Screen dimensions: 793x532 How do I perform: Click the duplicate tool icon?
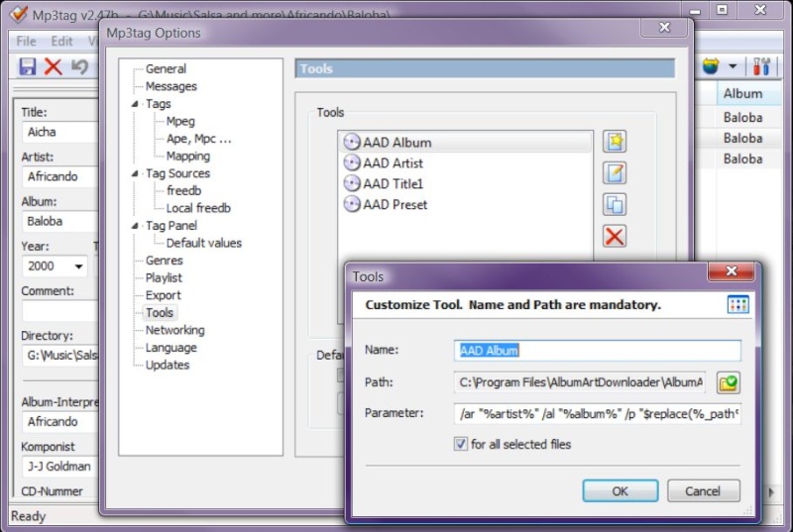click(615, 205)
